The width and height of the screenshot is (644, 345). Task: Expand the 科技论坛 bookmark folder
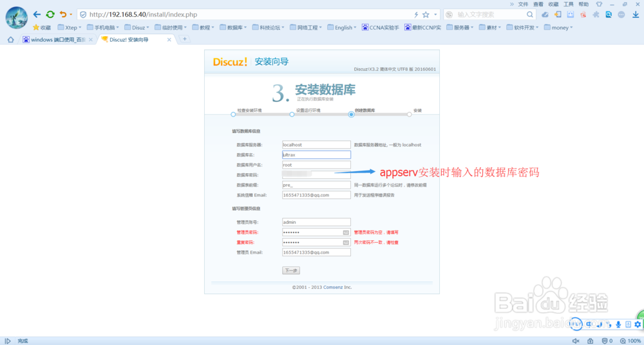(x=268, y=28)
